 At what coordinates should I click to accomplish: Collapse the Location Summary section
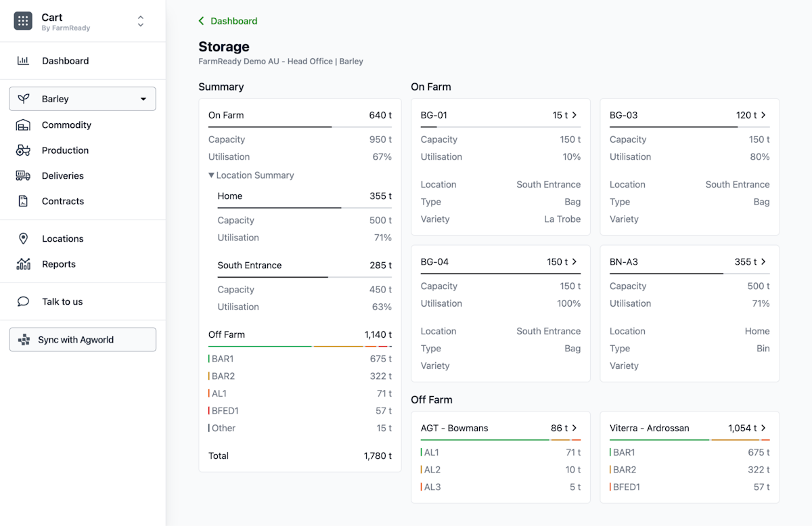(x=251, y=175)
